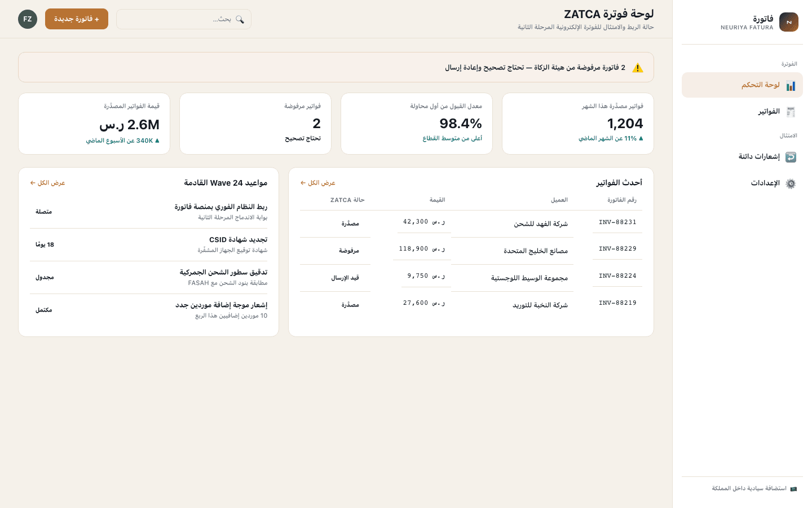Open the rejected invoices alert banner
Screen dimensions: 812x508
pos(336,68)
